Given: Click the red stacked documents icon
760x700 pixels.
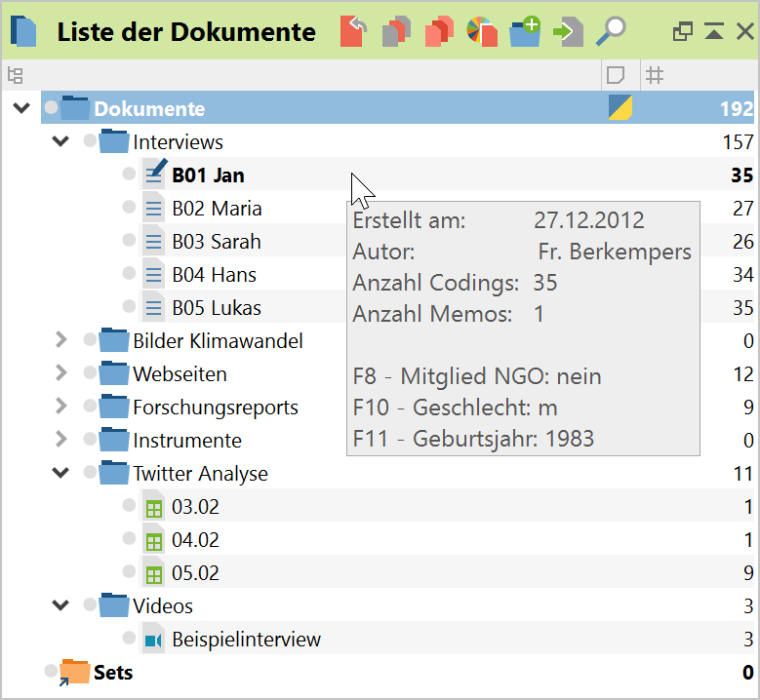Looking at the screenshot, I should pos(439,31).
